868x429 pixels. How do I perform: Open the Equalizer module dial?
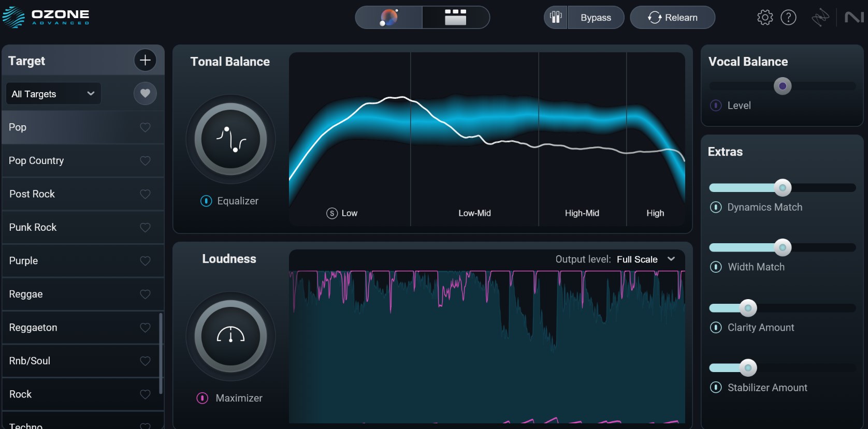[230, 139]
